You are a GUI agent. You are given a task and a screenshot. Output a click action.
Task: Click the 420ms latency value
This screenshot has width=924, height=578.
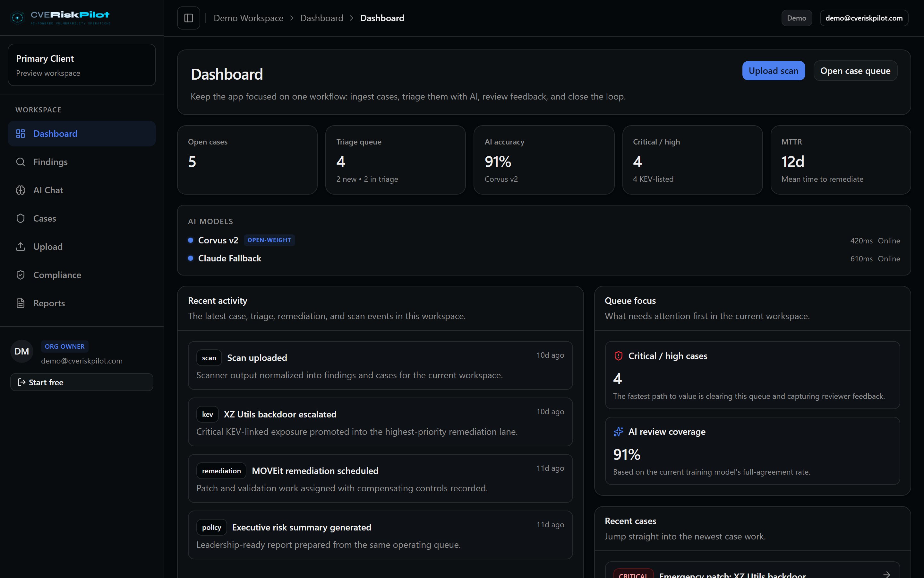point(861,241)
